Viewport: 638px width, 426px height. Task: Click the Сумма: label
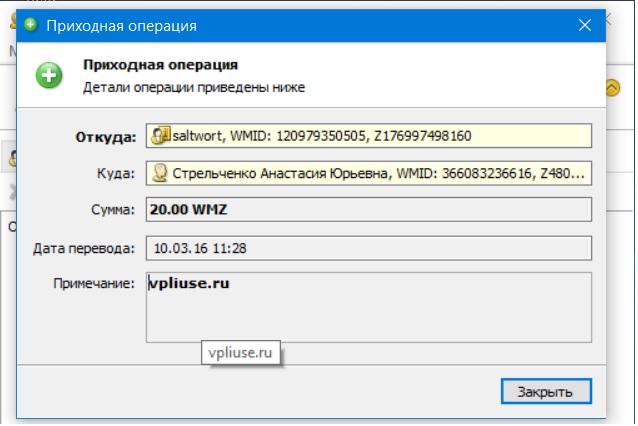point(113,210)
